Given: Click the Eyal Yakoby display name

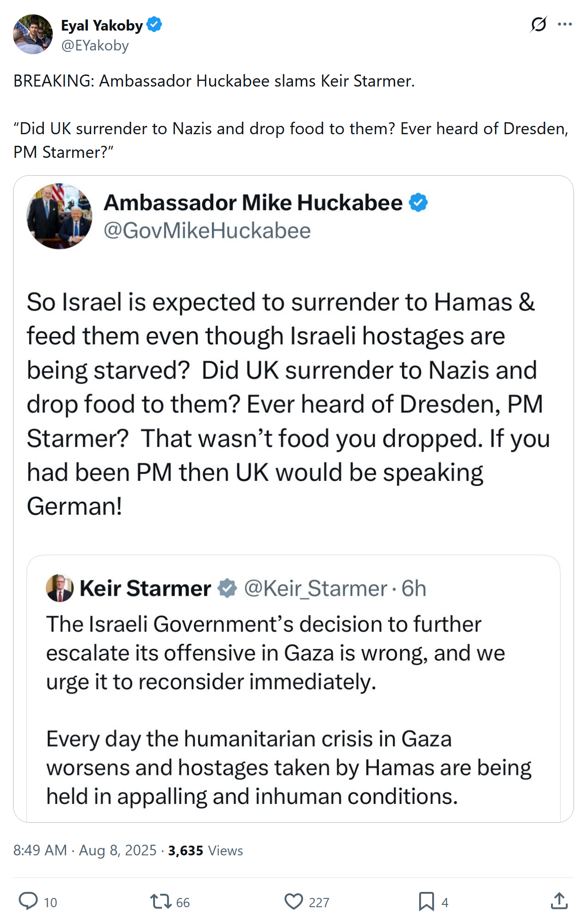Looking at the screenshot, I should tap(102, 25).
